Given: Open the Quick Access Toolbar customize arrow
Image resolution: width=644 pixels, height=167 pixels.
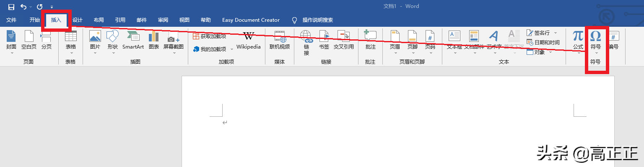Looking at the screenshot, I should coord(52,7).
